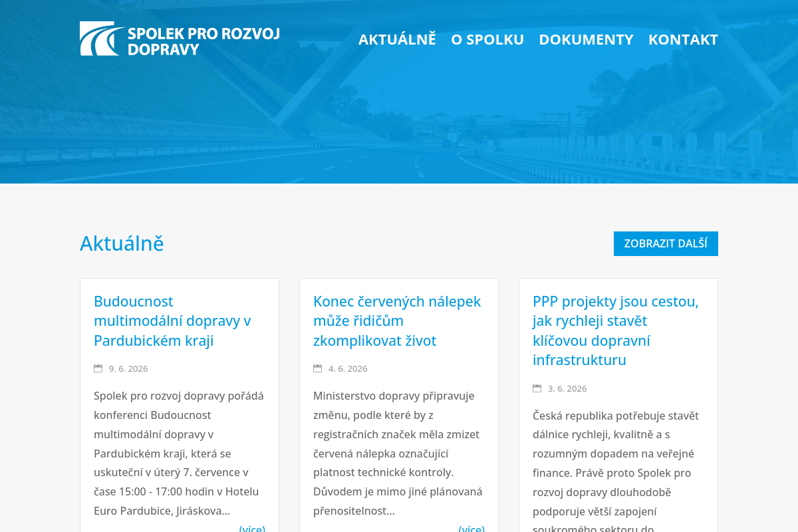Click the Aktuálně section heading
This screenshot has width=798, height=532.
pyautogui.click(x=122, y=243)
